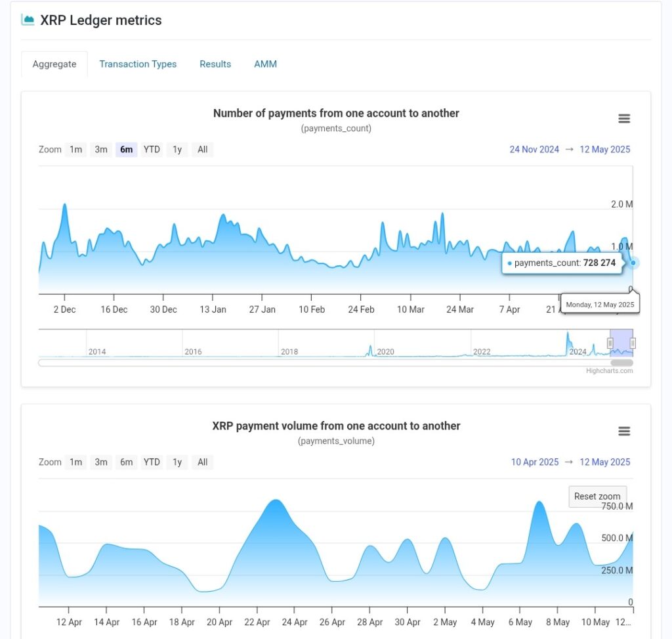Click the XRP Ledger metrics chart icon
The width and height of the screenshot is (672, 639).
(28, 20)
